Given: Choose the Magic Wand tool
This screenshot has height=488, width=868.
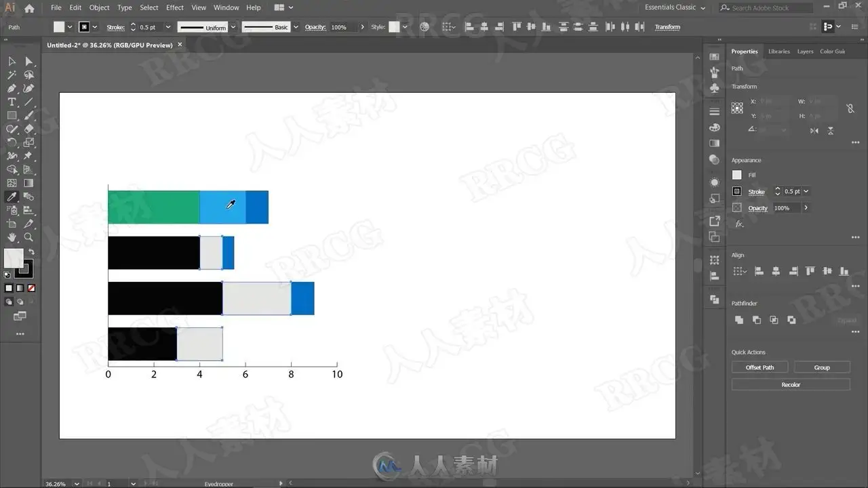Looking at the screenshot, I should pyautogui.click(x=12, y=75).
